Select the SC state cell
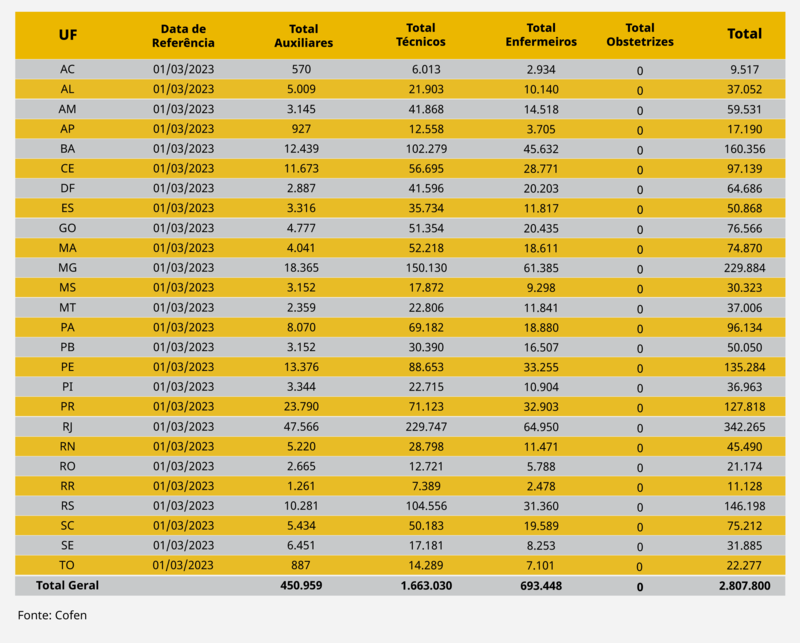This screenshot has height=643, width=800. tap(67, 526)
